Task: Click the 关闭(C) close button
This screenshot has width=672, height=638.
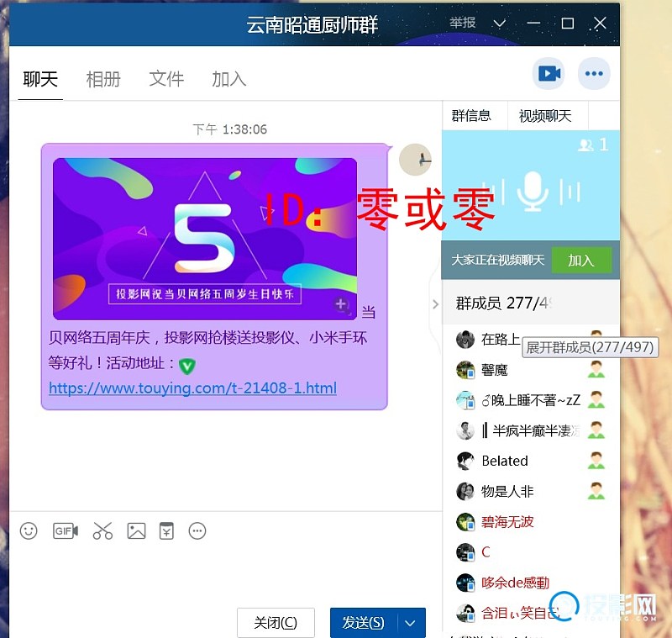Action: tap(276, 623)
